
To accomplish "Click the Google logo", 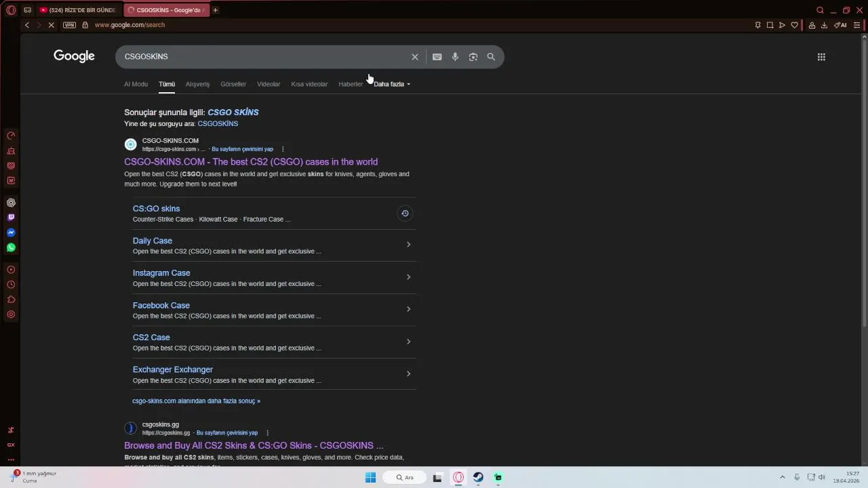I will coord(74,56).
